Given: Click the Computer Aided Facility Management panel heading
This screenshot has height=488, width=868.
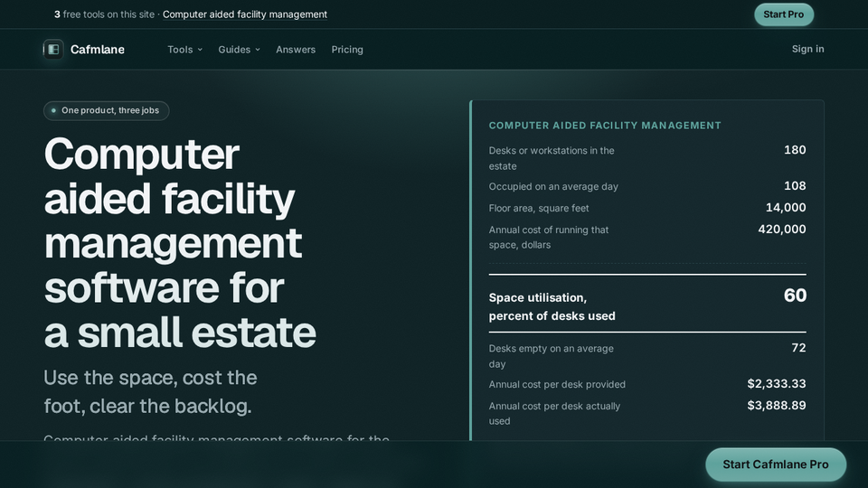Looking at the screenshot, I should click(x=605, y=126).
